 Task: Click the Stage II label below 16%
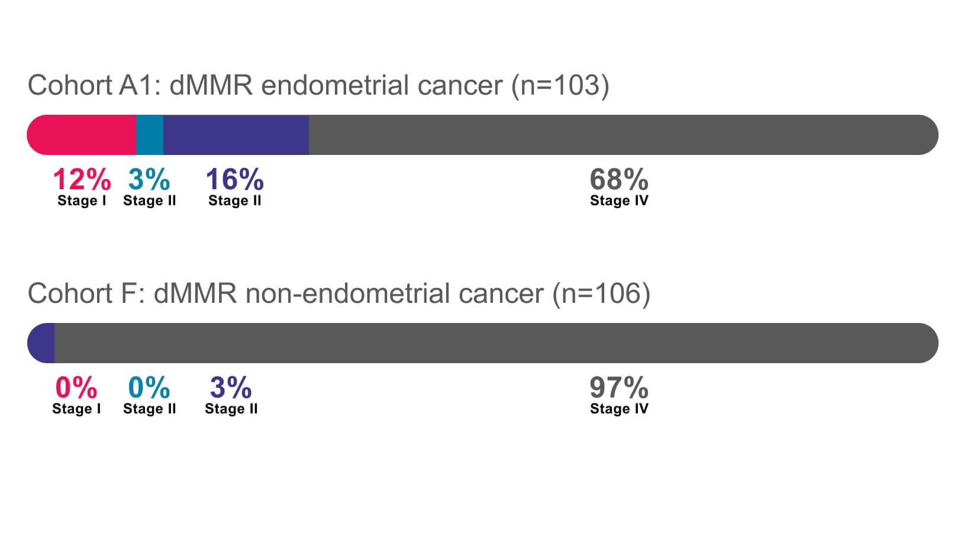click(x=234, y=201)
